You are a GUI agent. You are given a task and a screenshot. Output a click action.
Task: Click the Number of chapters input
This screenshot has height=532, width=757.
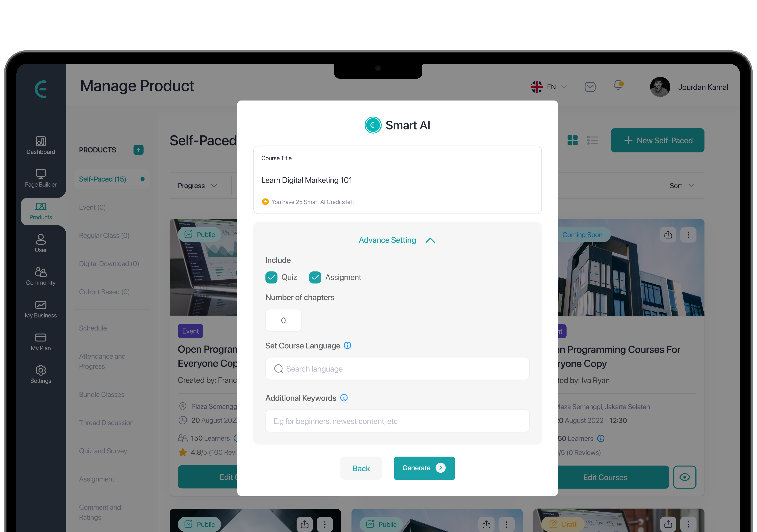[x=283, y=320]
